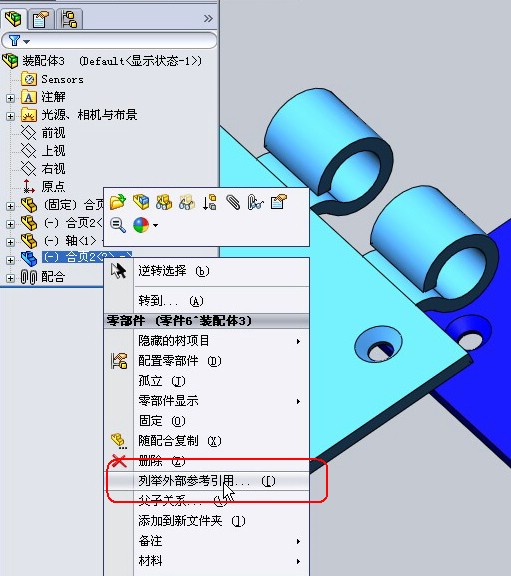Open the ConfigurationManager tab

tap(69, 19)
